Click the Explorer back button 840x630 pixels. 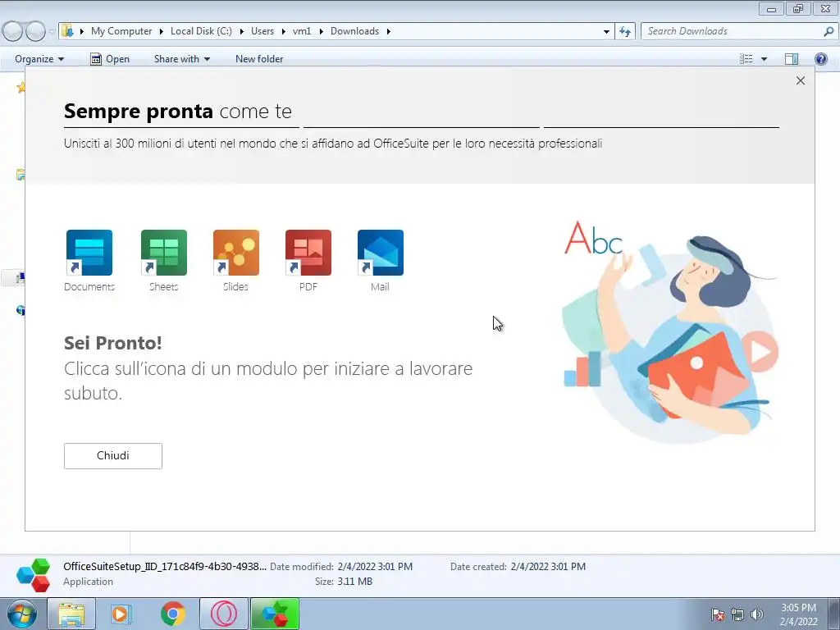point(12,31)
